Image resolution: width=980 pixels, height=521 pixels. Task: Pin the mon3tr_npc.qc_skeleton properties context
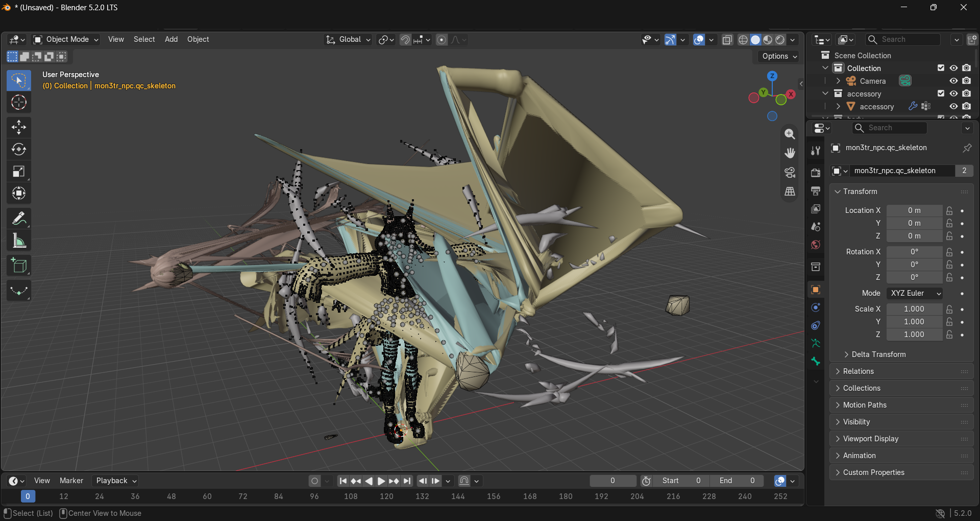point(967,148)
